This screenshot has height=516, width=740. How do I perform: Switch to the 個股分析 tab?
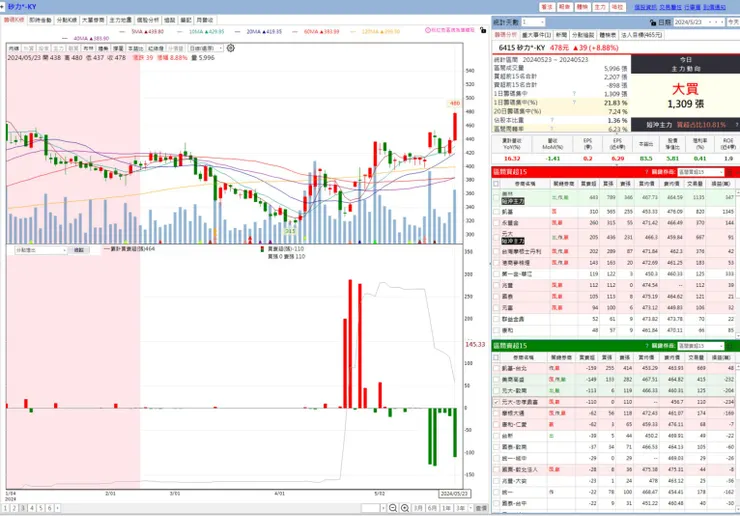point(148,20)
